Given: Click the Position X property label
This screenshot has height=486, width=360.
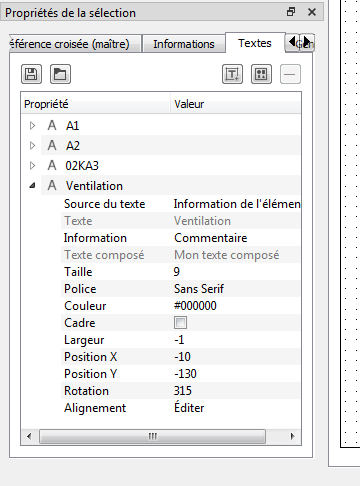Looking at the screenshot, I should click(x=91, y=357).
